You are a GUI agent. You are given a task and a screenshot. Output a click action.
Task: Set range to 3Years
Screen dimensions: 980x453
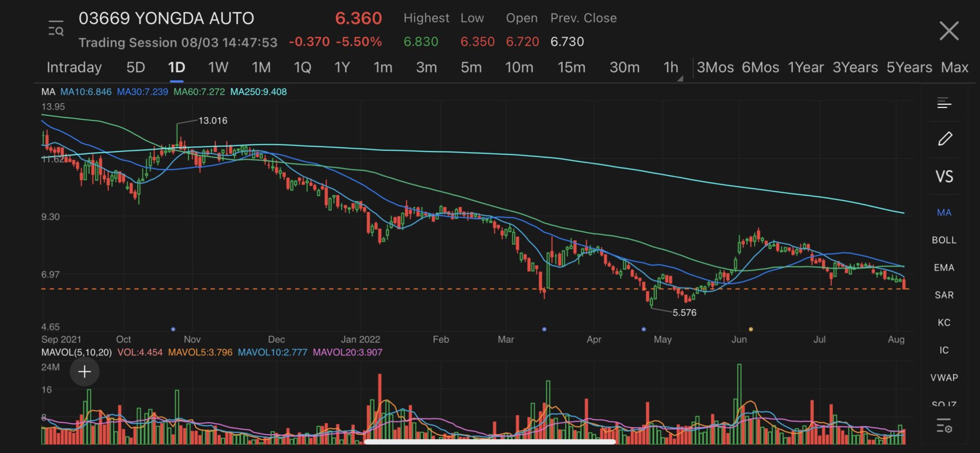855,67
